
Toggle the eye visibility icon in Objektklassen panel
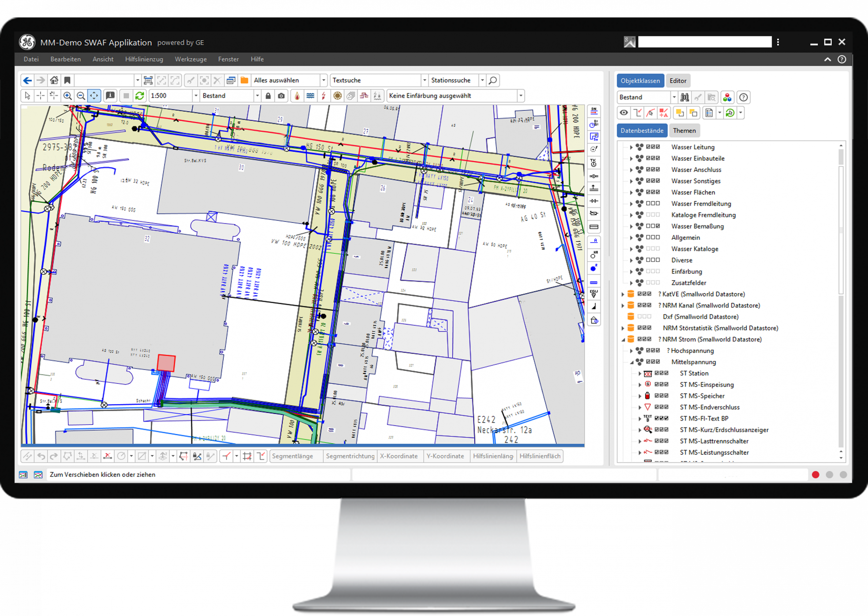(x=624, y=113)
